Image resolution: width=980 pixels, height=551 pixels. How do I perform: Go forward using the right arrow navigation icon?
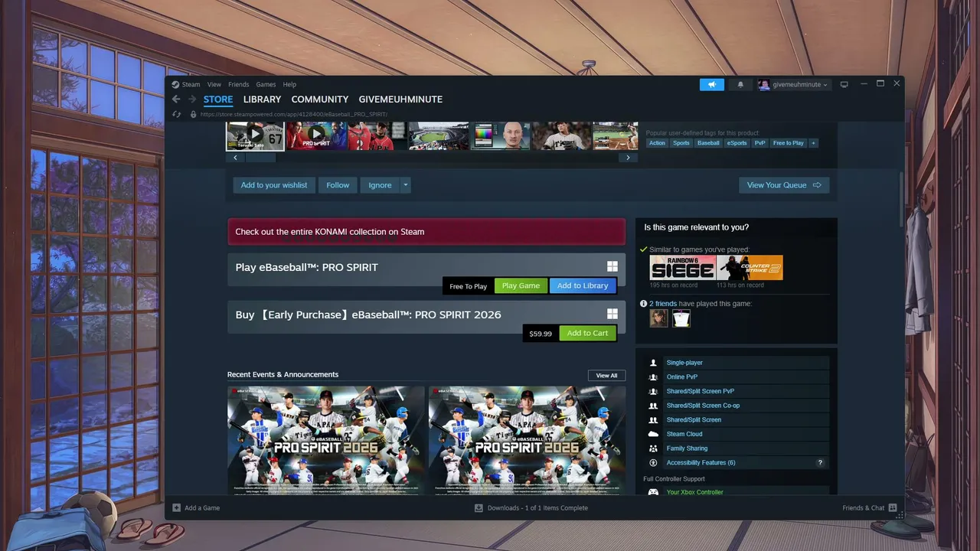(191, 99)
